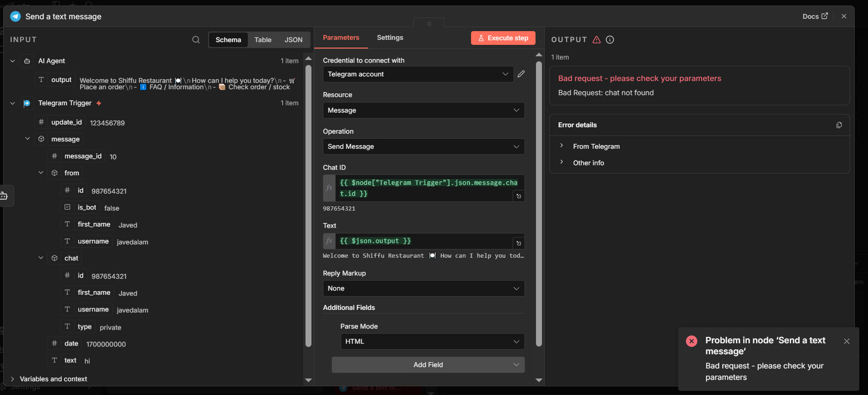Copy error details using the copy icon
The width and height of the screenshot is (868, 395).
[839, 125]
